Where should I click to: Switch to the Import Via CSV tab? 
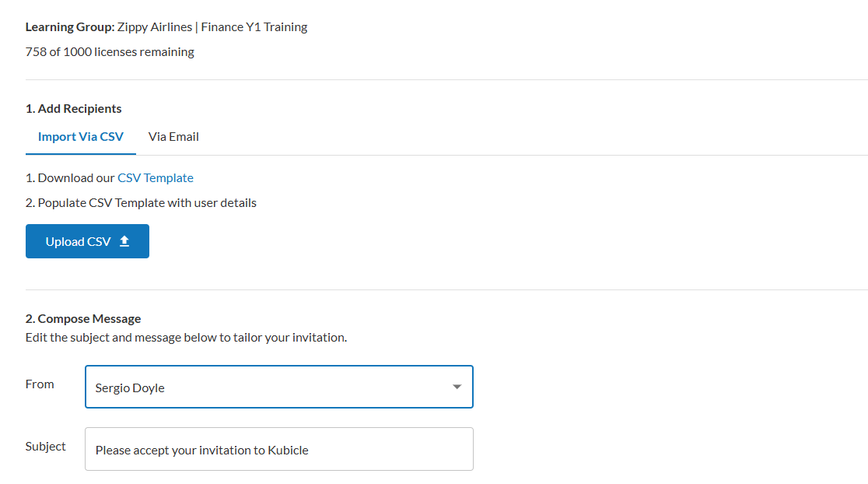tap(81, 137)
